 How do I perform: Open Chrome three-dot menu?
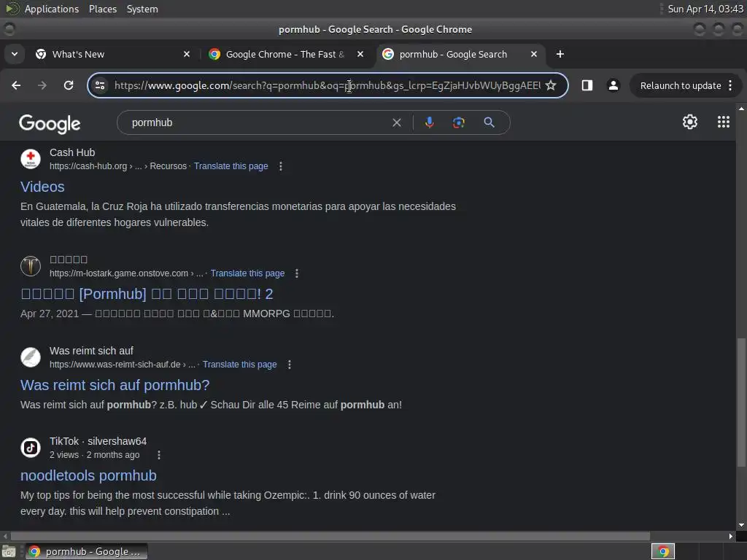[730, 85]
